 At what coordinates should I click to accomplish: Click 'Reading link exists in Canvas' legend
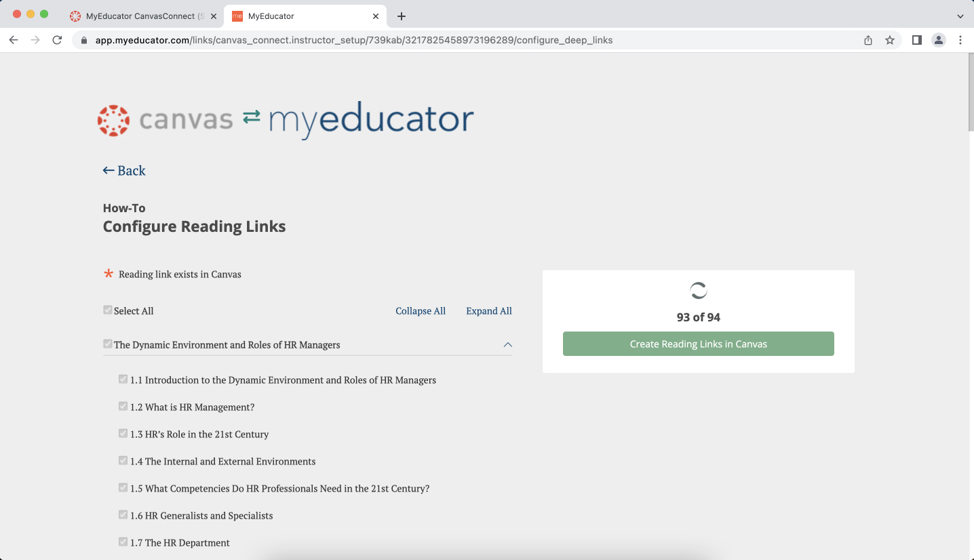click(x=180, y=275)
